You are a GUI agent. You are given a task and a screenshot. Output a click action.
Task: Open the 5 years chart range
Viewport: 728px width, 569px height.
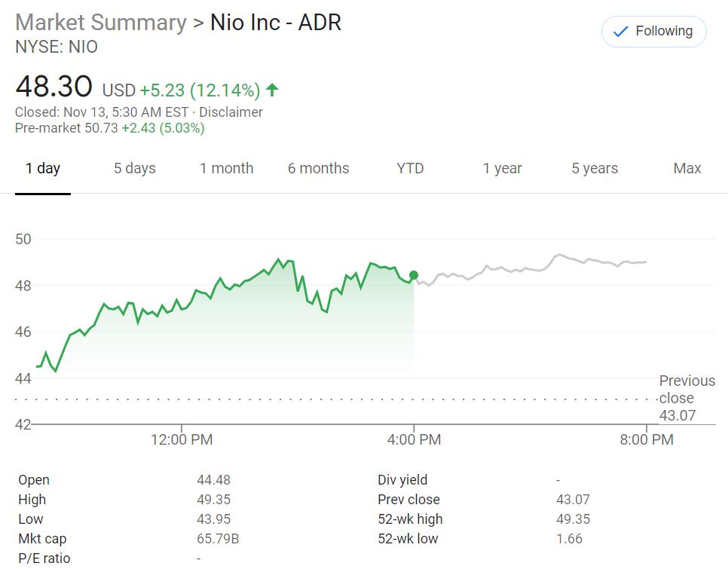pos(594,168)
